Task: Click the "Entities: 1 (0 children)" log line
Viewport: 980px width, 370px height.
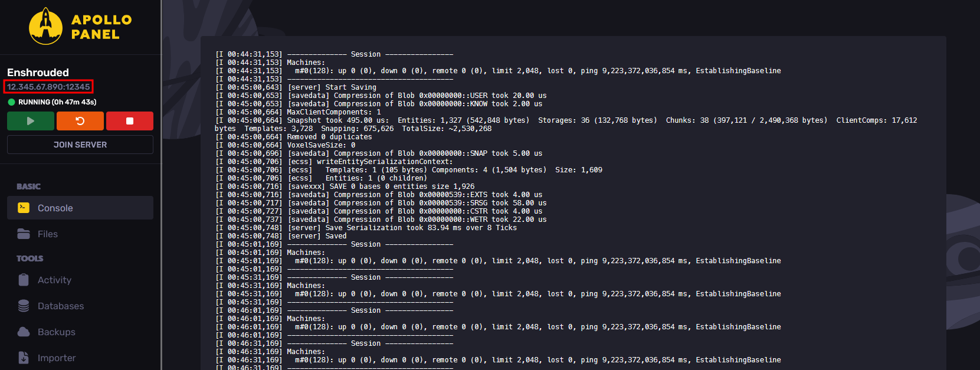Action: [x=322, y=178]
